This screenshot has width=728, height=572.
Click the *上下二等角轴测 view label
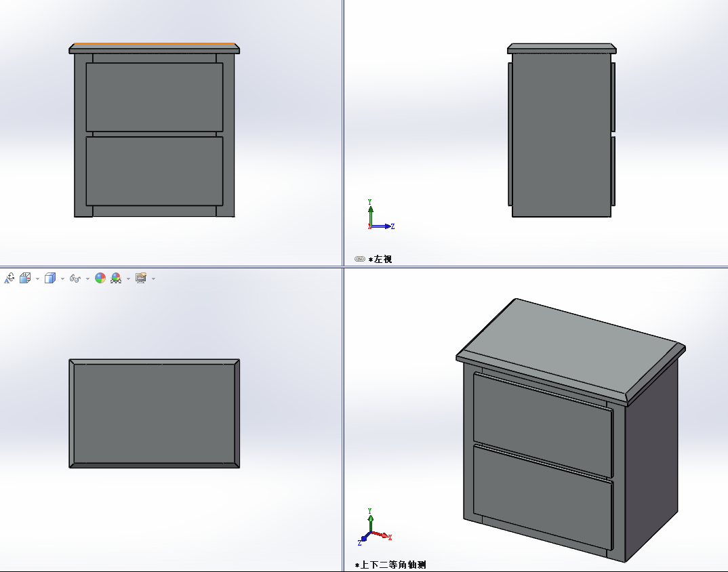[390, 565]
